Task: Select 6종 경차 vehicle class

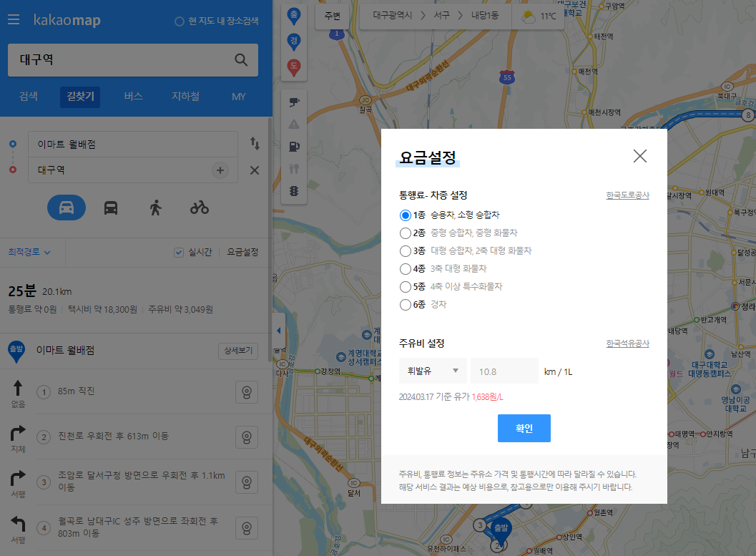Action: pyautogui.click(x=405, y=305)
